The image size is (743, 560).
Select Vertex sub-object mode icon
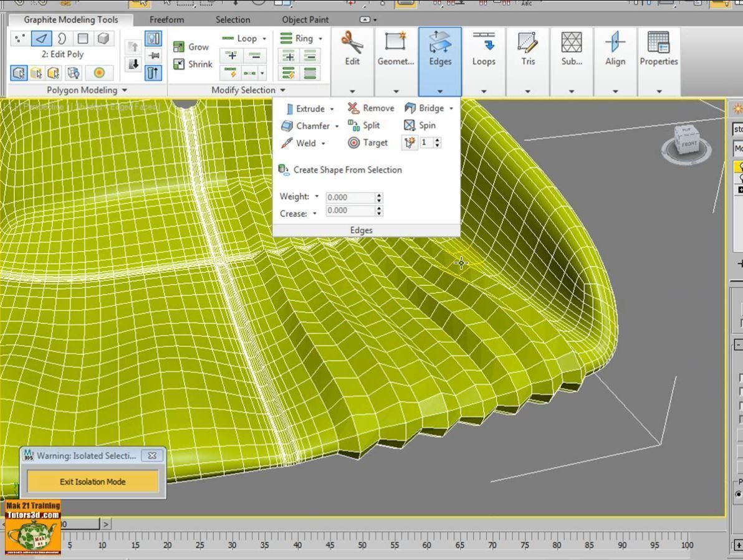[20, 39]
